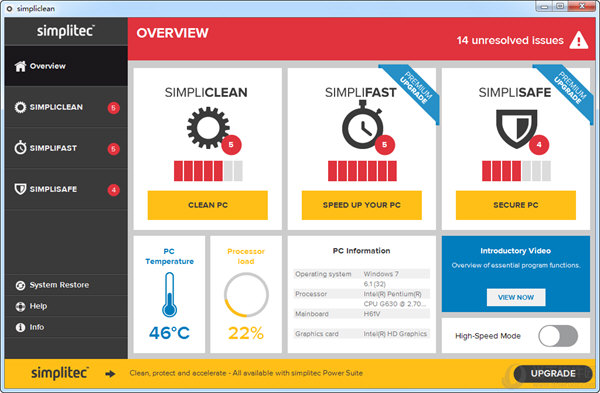Viewport: 600px width, 393px height.
Task: Click the SECURE PC button
Action: coord(516,205)
